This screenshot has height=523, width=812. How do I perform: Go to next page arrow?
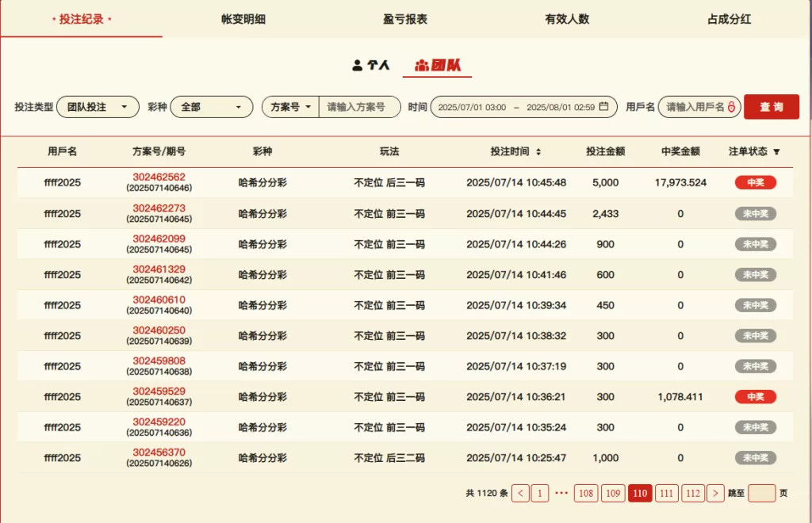pos(715,493)
